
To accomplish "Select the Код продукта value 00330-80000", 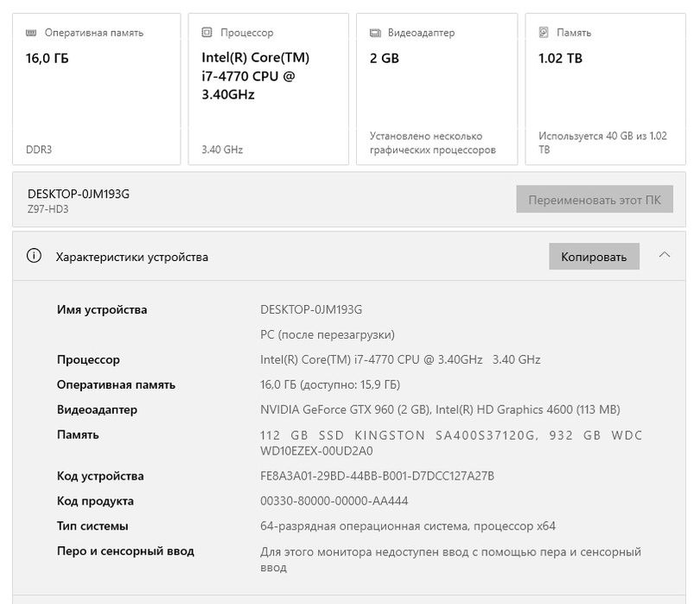I will point(334,501).
